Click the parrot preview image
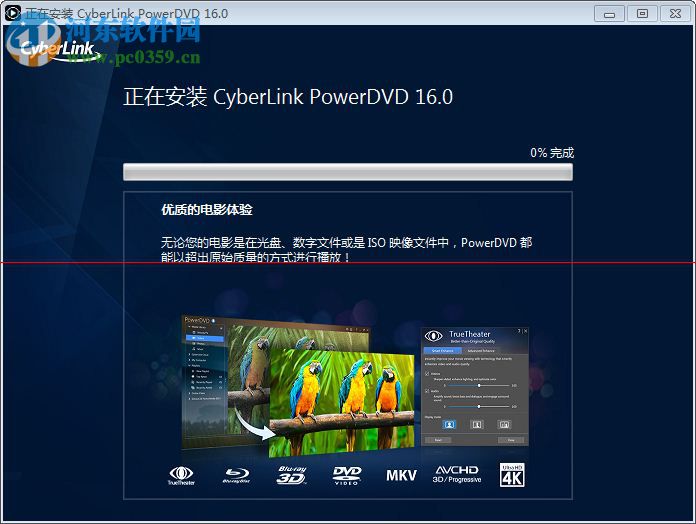Image resolution: width=696 pixels, height=524 pixels. click(342, 403)
